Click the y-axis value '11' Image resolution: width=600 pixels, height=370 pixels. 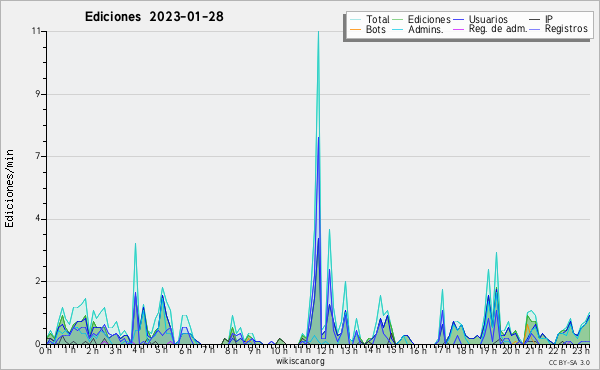pyautogui.click(x=37, y=31)
